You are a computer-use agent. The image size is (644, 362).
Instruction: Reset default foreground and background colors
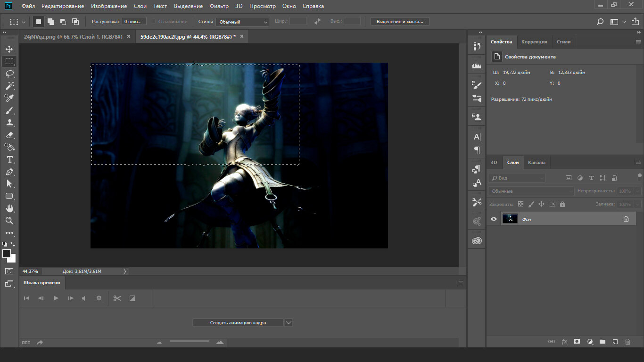5,244
